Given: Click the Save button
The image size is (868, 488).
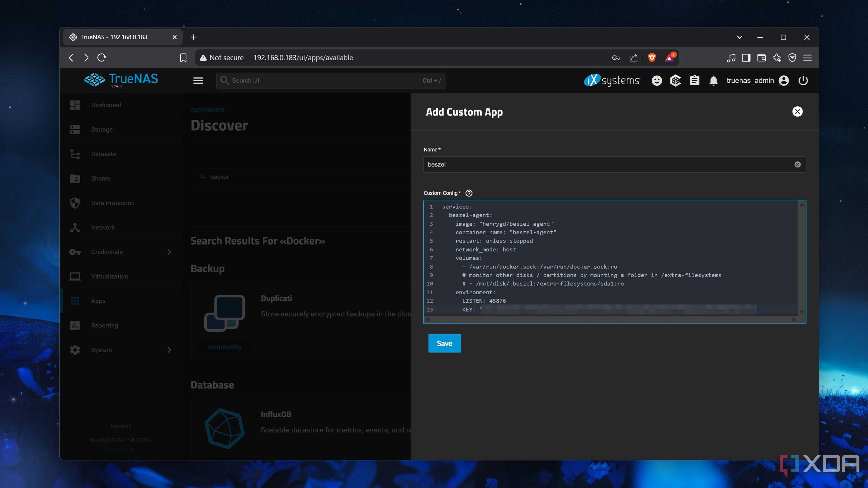Looking at the screenshot, I should [444, 343].
